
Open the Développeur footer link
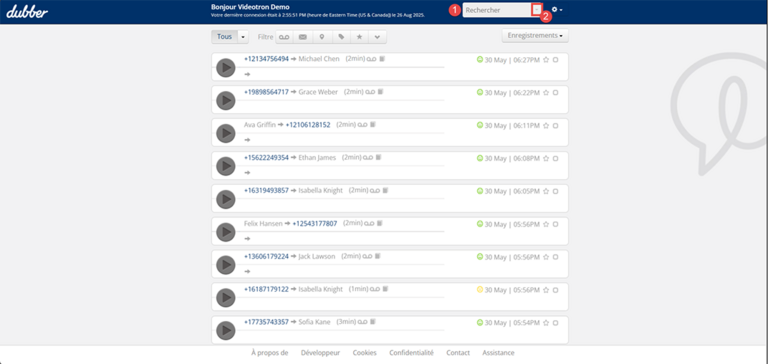tap(320, 353)
